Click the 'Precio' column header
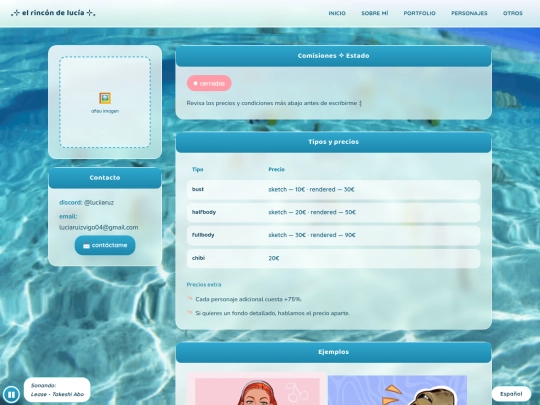 277,169
